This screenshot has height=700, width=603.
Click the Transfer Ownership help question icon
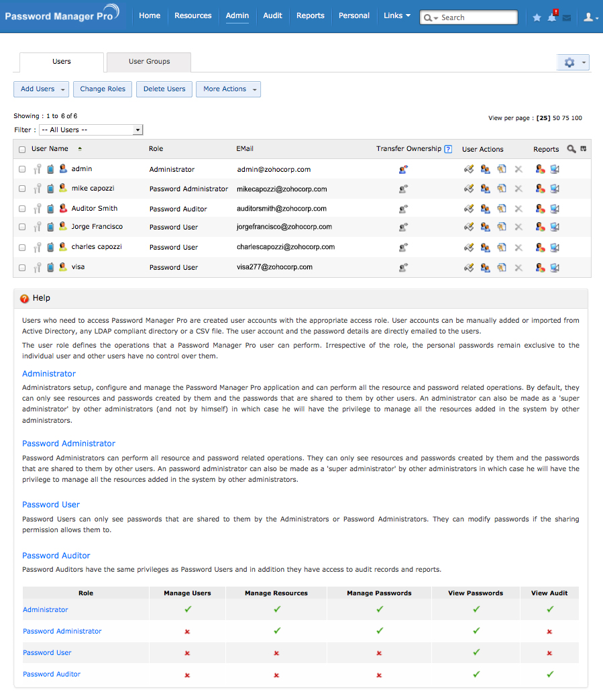click(448, 149)
